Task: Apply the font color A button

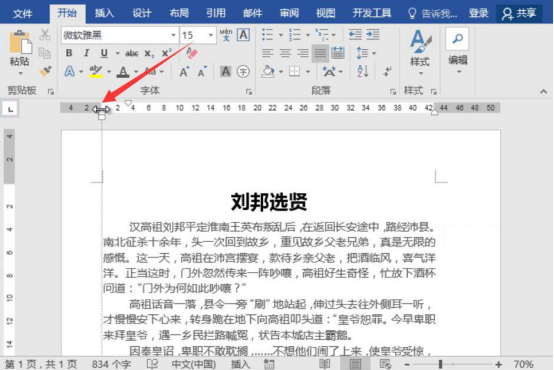Action: click(123, 72)
